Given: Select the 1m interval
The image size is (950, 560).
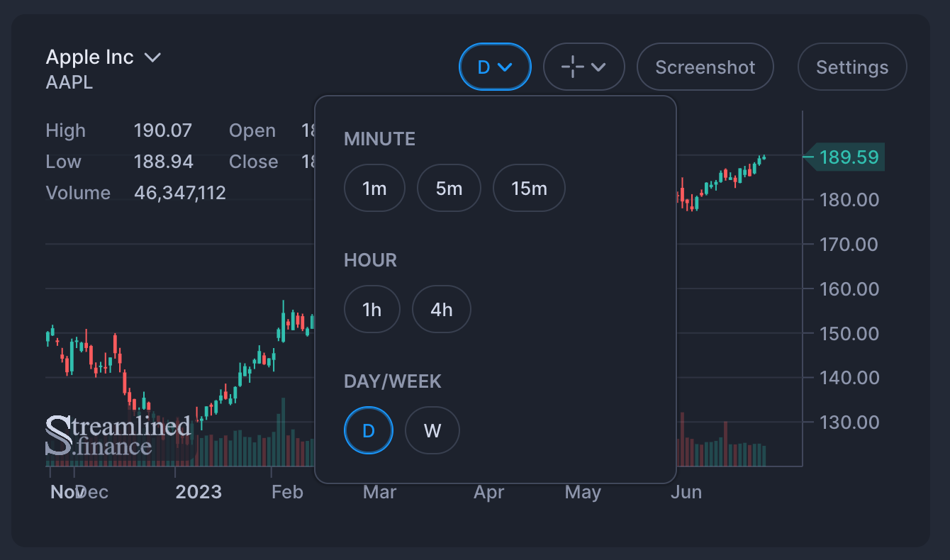Looking at the screenshot, I should (x=374, y=188).
